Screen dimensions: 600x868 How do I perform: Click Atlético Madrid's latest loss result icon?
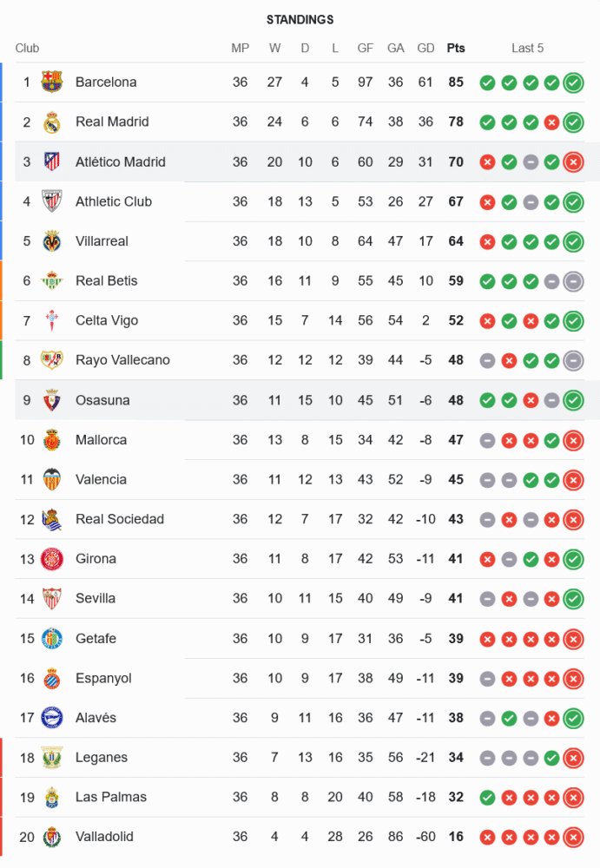573,162
